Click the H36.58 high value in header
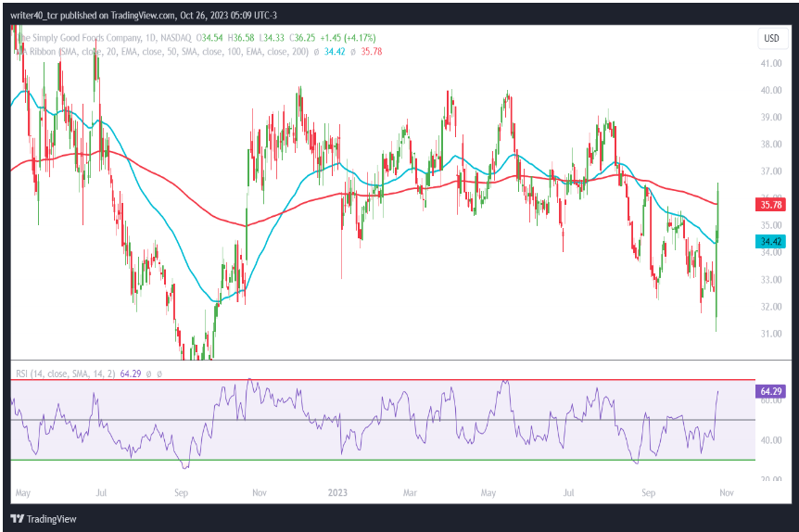The height and width of the screenshot is (532, 799). 240,38
